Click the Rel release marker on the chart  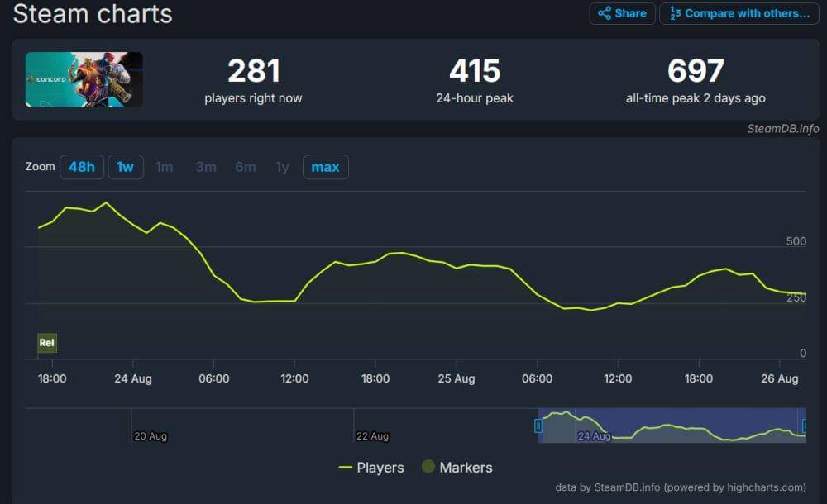(46, 342)
